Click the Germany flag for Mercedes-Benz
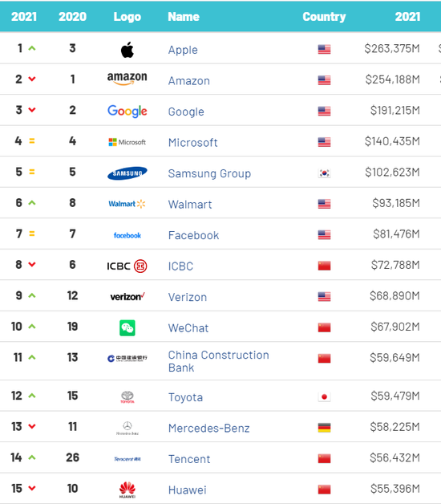441x504 pixels. coord(324,428)
